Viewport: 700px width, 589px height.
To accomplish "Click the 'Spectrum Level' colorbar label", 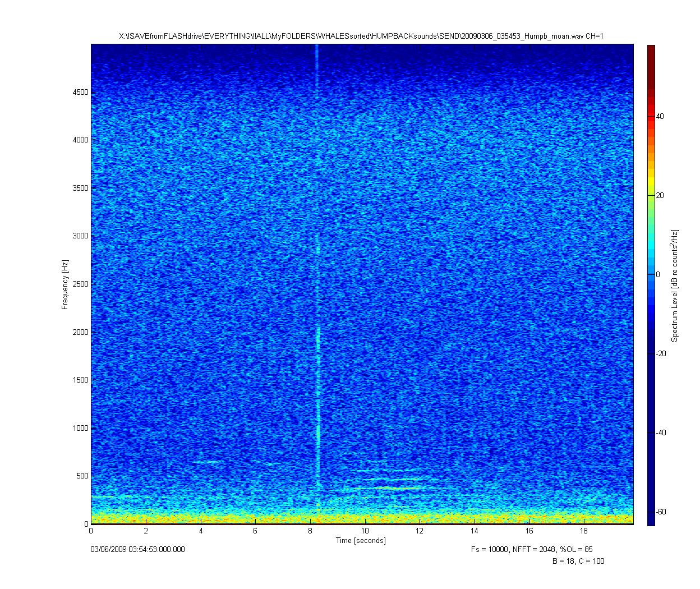I will click(675, 286).
